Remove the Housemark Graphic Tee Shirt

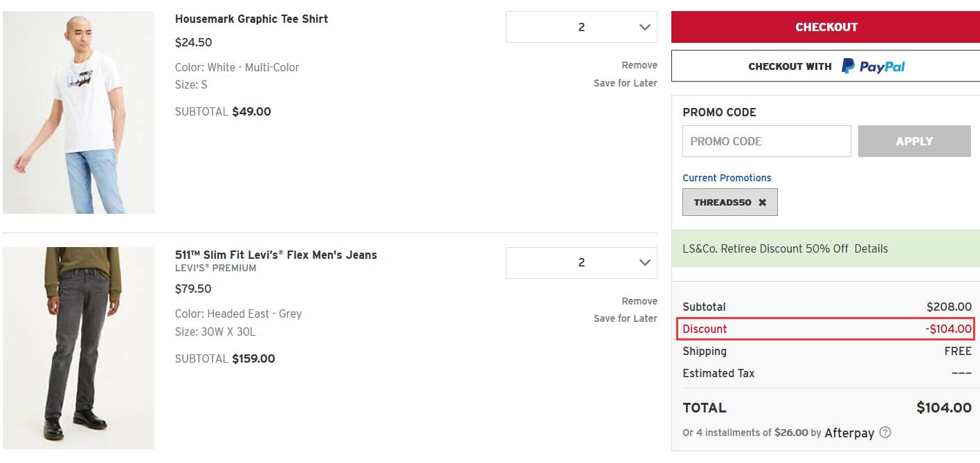pyautogui.click(x=639, y=65)
